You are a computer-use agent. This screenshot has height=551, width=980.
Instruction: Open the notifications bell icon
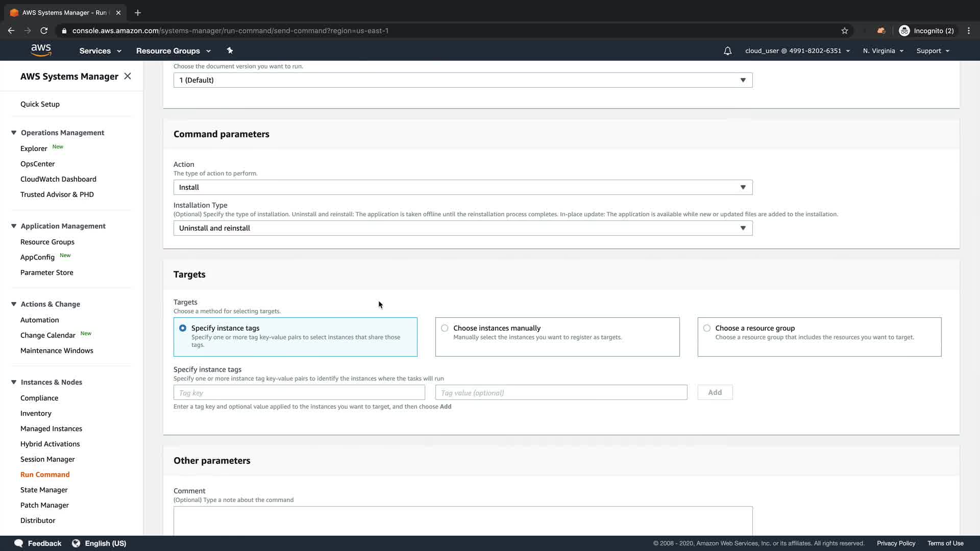pyautogui.click(x=727, y=51)
